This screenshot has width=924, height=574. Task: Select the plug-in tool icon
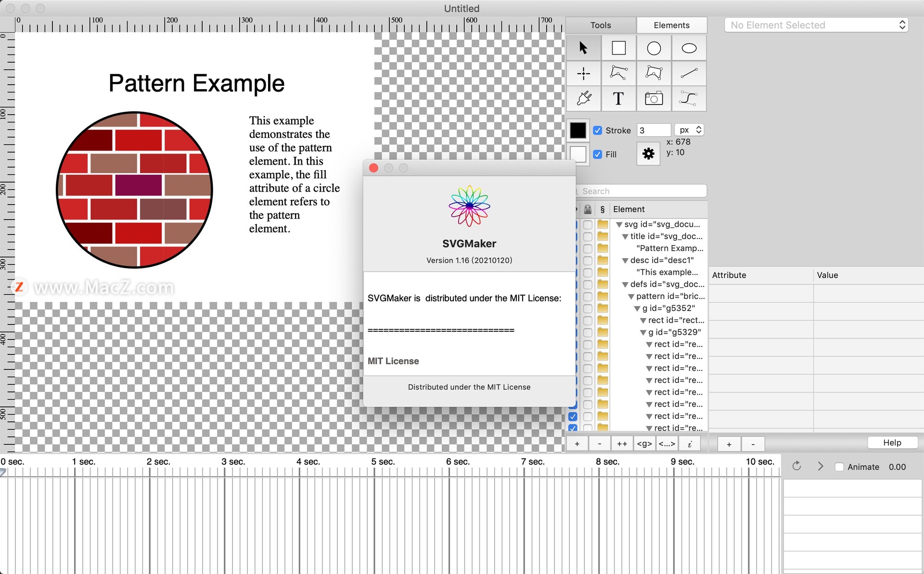click(x=583, y=99)
